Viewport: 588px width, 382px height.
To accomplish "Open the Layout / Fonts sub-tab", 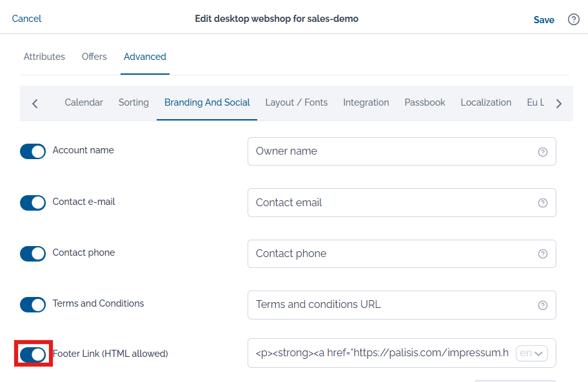I will point(296,102).
